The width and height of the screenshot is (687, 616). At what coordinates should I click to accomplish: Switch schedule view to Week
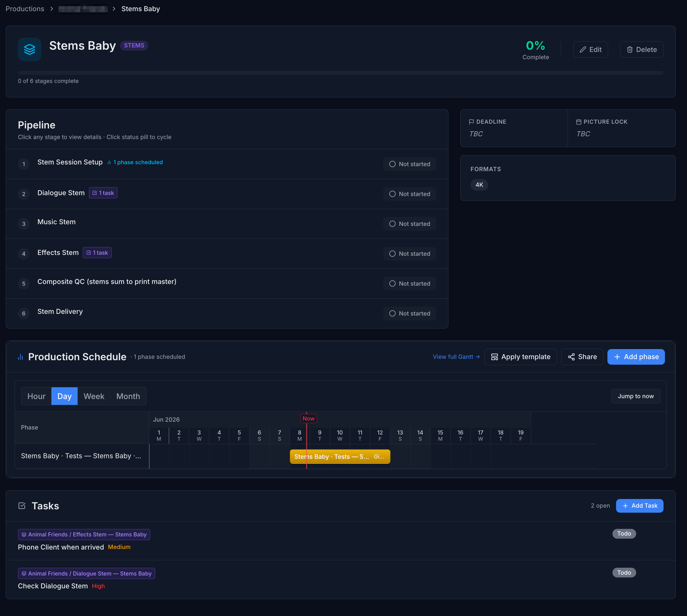click(x=94, y=396)
